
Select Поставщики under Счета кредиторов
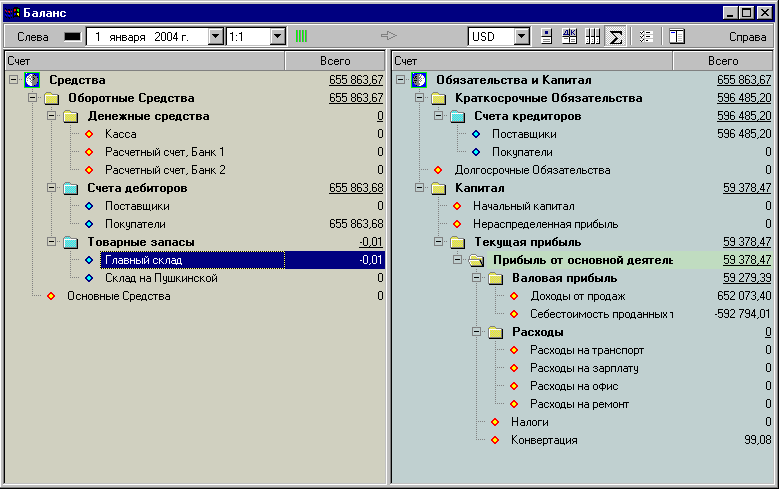pyautogui.click(x=524, y=134)
